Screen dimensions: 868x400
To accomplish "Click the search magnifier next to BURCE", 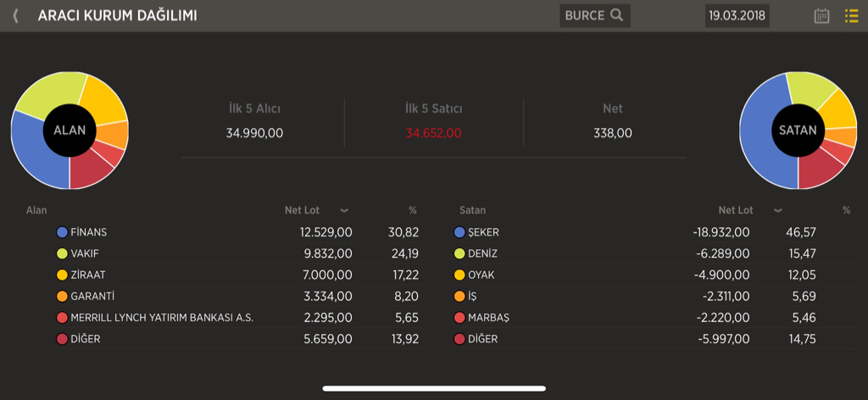I will [617, 15].
